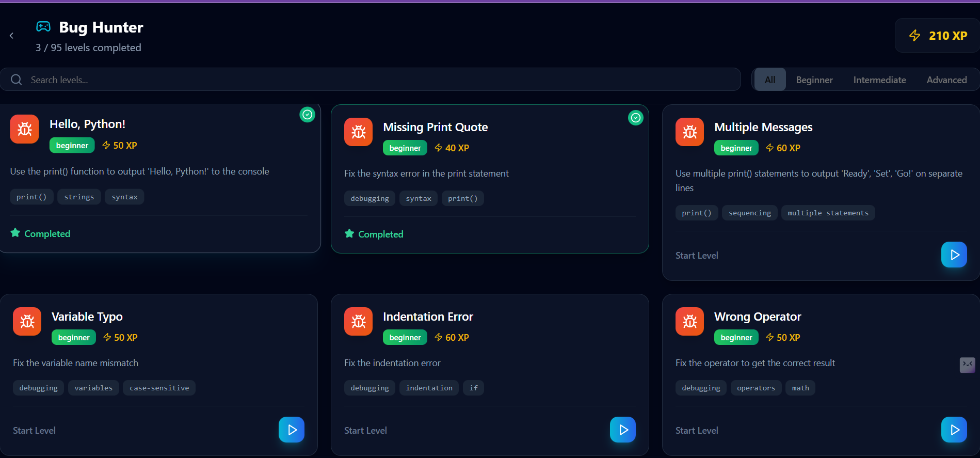Click completed checkmark on Missing Print Quote card
The image size is (980, 458).
click(636, 118)
